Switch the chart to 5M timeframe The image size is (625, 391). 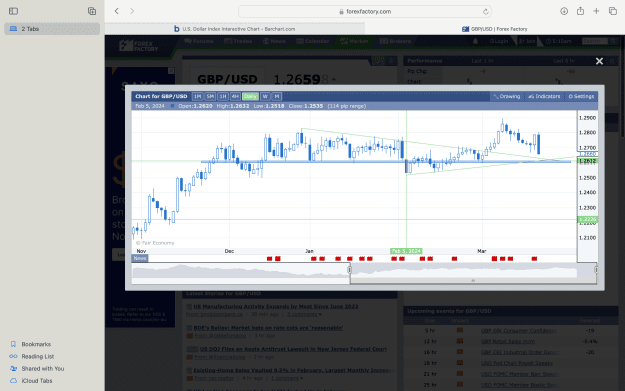210,96
